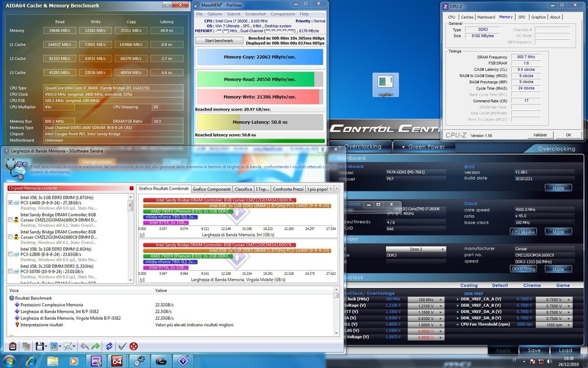Switch to the Mainboard tab in CPU-Z

pos(486,17)
